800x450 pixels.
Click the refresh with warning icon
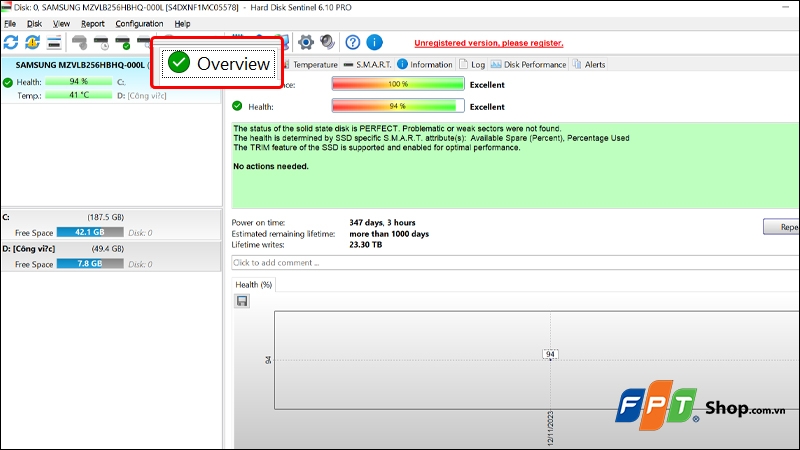coord(33,42)
